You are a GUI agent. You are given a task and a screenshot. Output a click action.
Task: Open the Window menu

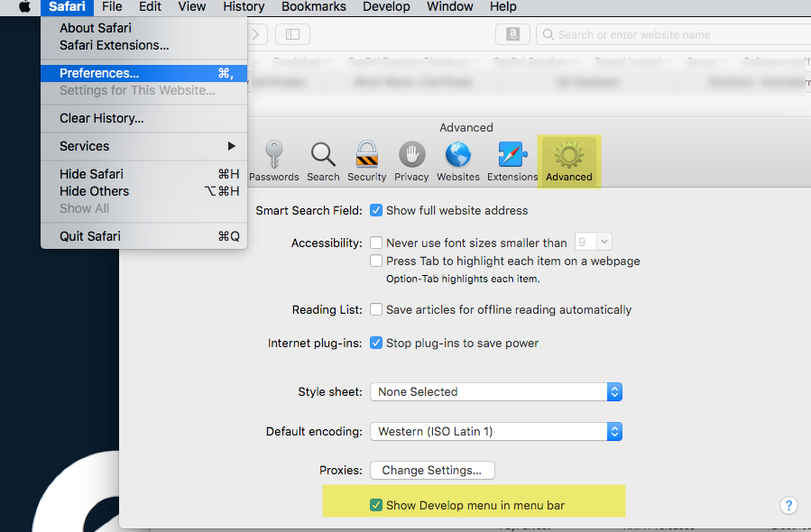click(449, 6)
